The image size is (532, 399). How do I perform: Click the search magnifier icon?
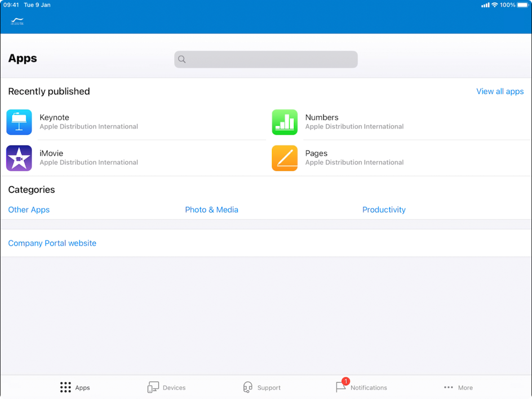pos(182,59)
